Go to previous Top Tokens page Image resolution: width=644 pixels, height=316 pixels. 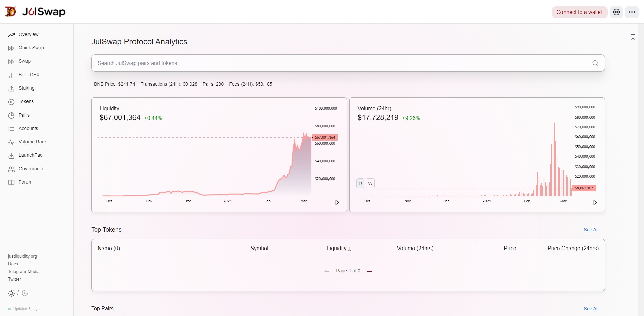click(327, 271)
